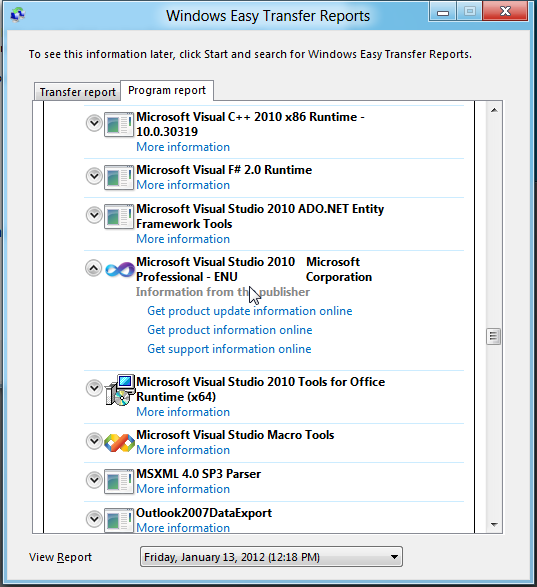Screen dimensions: 537x587
Task: Minimize the Windows Easy Transfer Reports window
Action: pos(443,12)
